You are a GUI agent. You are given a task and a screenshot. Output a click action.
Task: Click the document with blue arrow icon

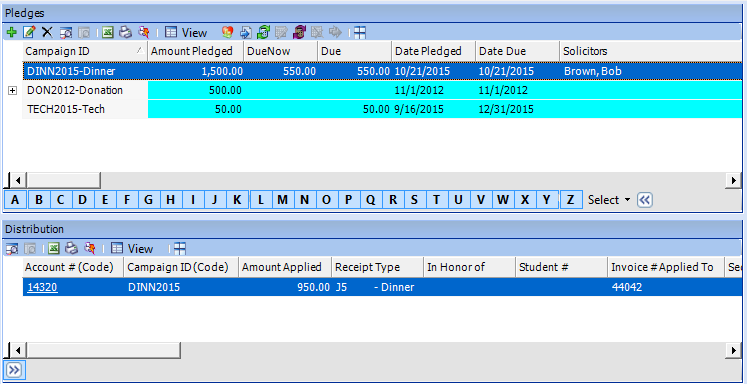point(245,32)
